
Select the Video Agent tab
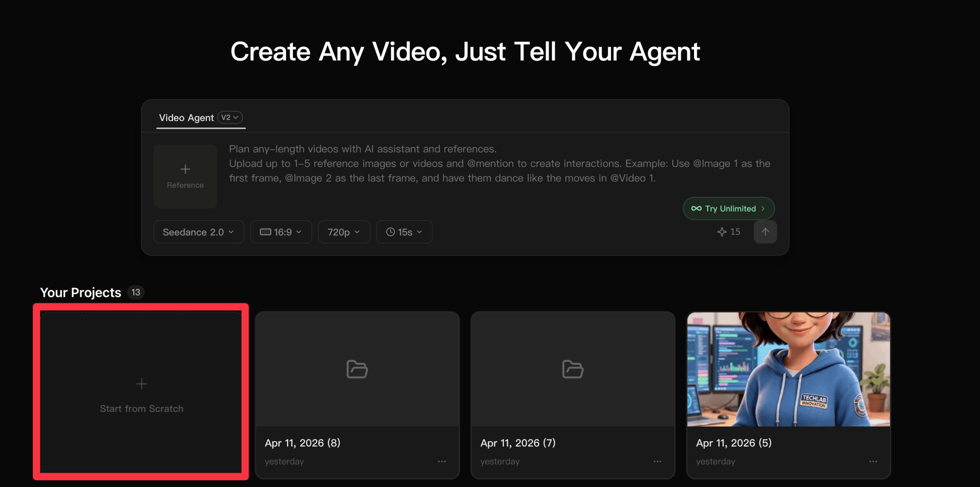186,118
